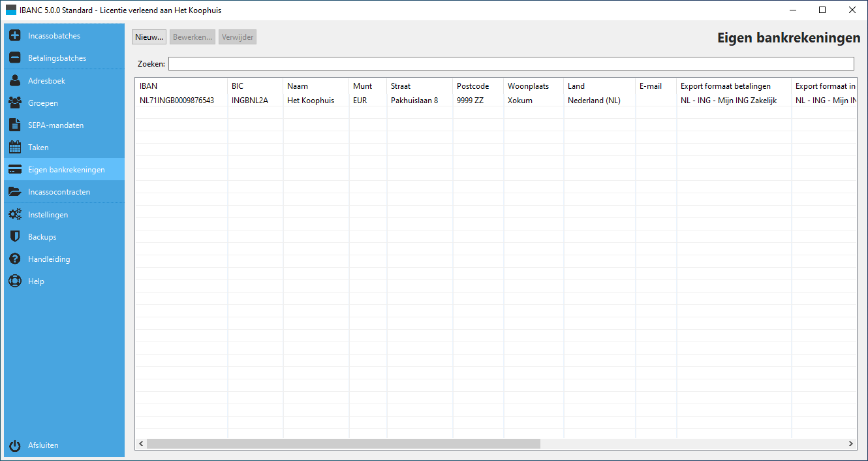Viewport: 868px width, 461px height.
Task: Click the plus icon next to Incassobatches
Action: point(15,36)
